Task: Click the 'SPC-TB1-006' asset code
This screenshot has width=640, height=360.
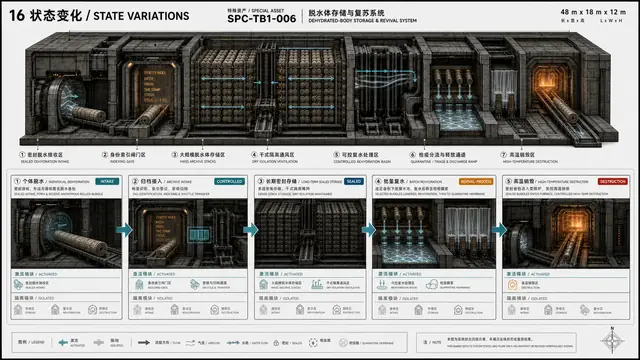Action: (x=262, y=19)
